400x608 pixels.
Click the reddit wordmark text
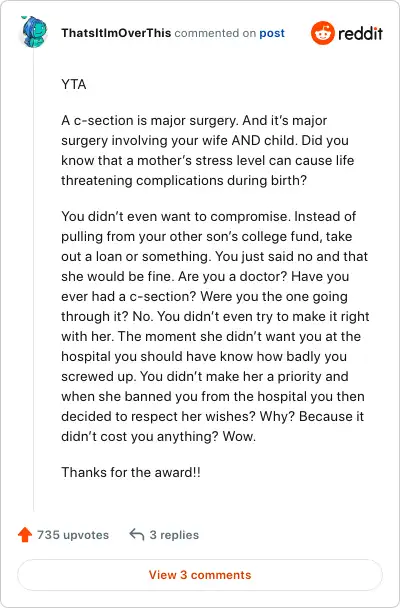click(x=360, y=33)
